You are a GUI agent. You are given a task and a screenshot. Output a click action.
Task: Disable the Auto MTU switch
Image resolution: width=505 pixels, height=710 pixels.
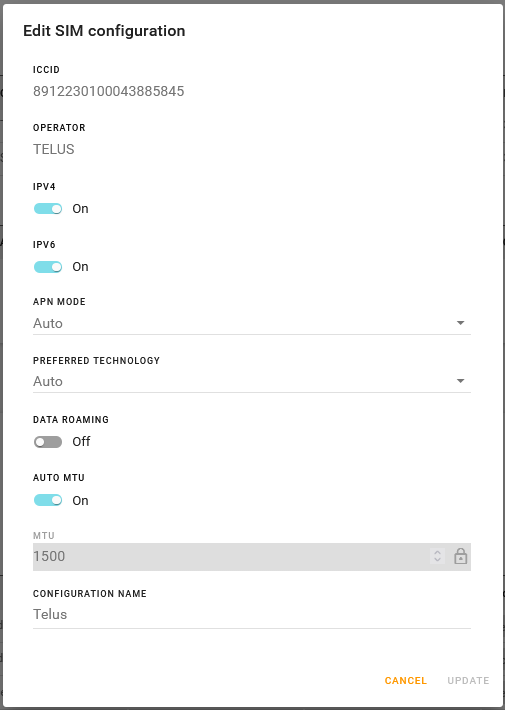[48, 500]
